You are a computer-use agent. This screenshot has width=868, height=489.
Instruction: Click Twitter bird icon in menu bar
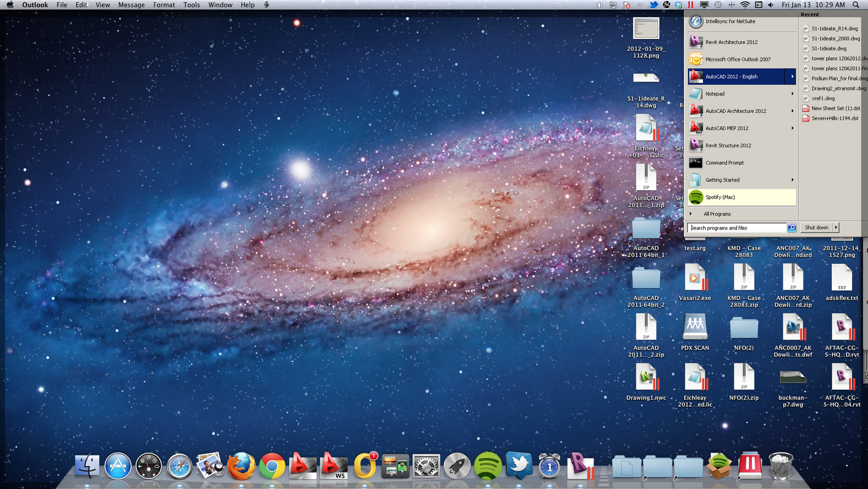pyautogui.click(x=654, y=5)
